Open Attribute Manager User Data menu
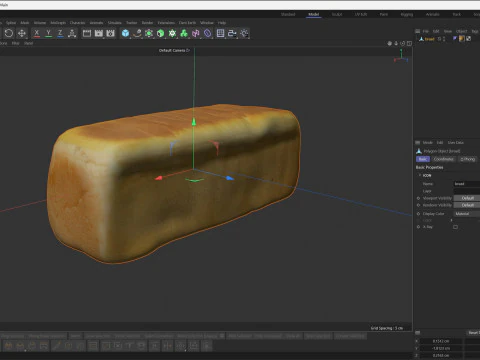 456,142
